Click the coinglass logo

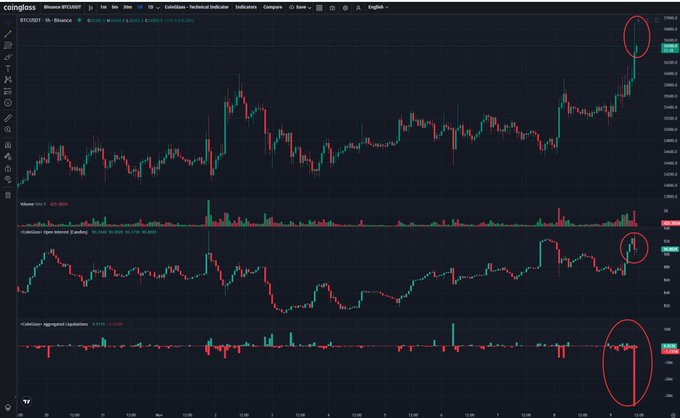click(20, 7)
